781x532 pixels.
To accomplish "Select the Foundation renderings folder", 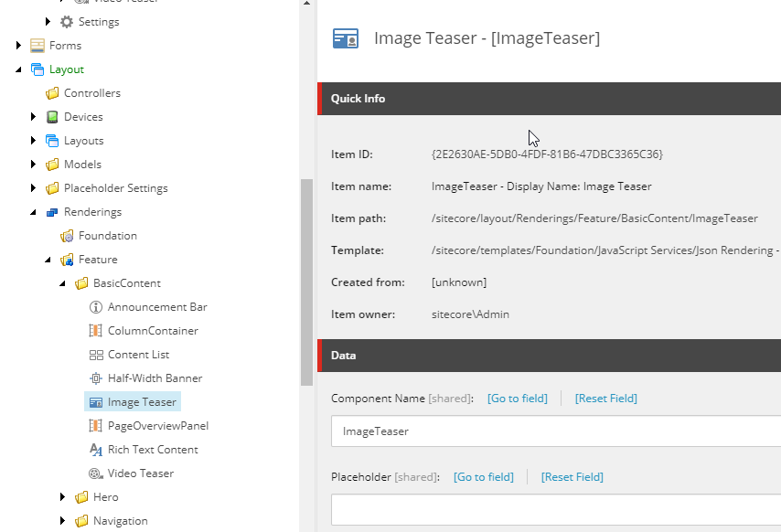I will click(x=108, y=236).
